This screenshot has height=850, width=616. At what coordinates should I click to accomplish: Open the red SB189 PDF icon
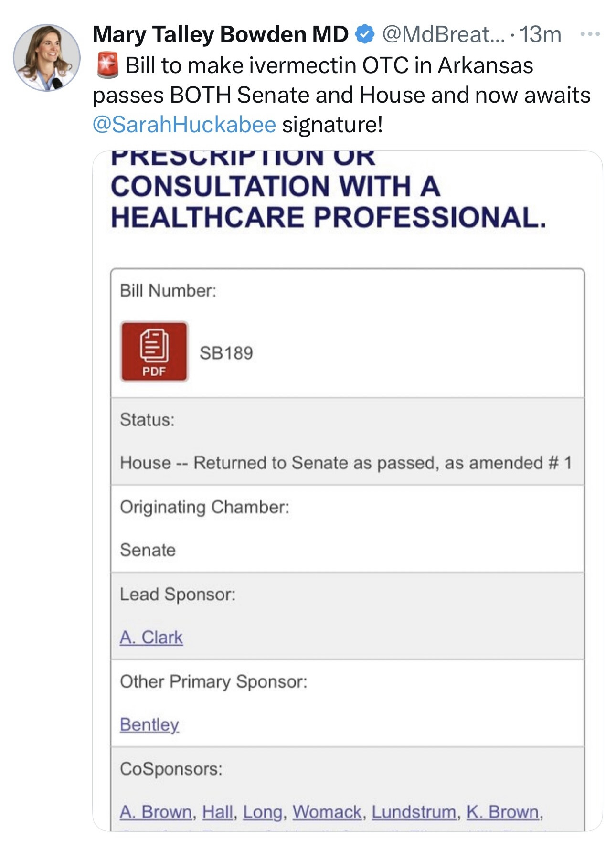pos(154,352)
